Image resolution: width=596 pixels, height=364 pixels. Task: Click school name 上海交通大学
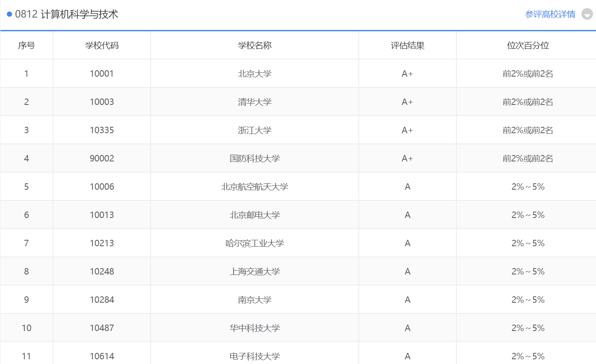pyautogui.click(x=255, y=272)
